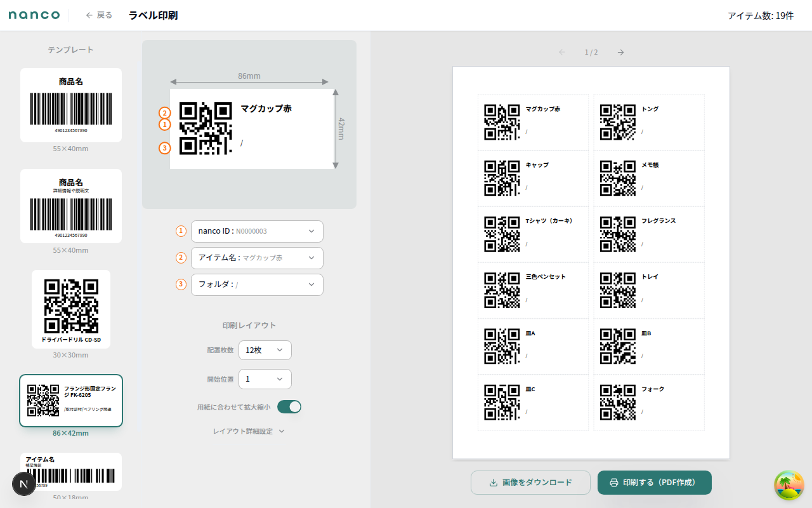
Task: Go to previous preview page arrow
Action: (561, 52)
